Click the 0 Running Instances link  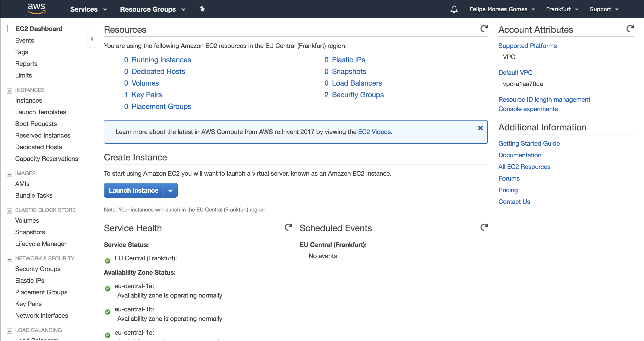pos(157,60)
